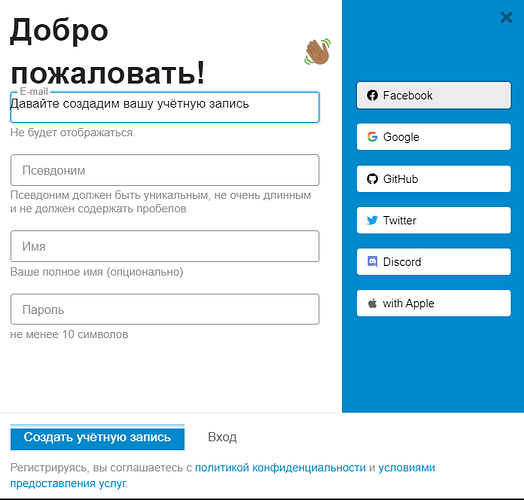The height and width of the screenshot is (500, 524).
Task: Open 'политикой конфиденциальности' link
Action: (x=280, y=468)
